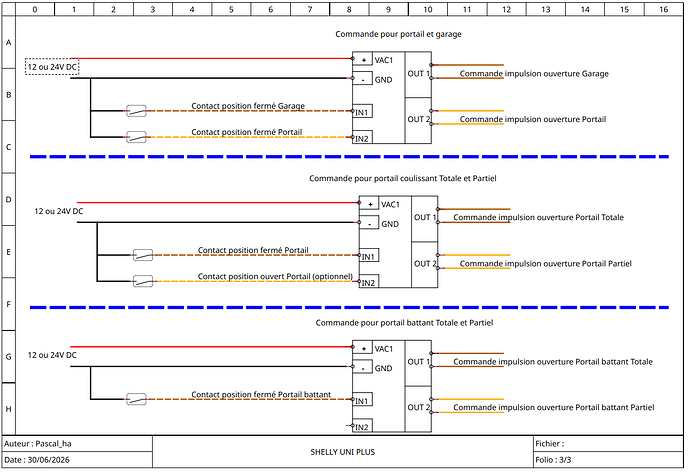Select the OUT 1 block of top module
Viewport: 689px width, 472px height.
click(x=418, y=74)
